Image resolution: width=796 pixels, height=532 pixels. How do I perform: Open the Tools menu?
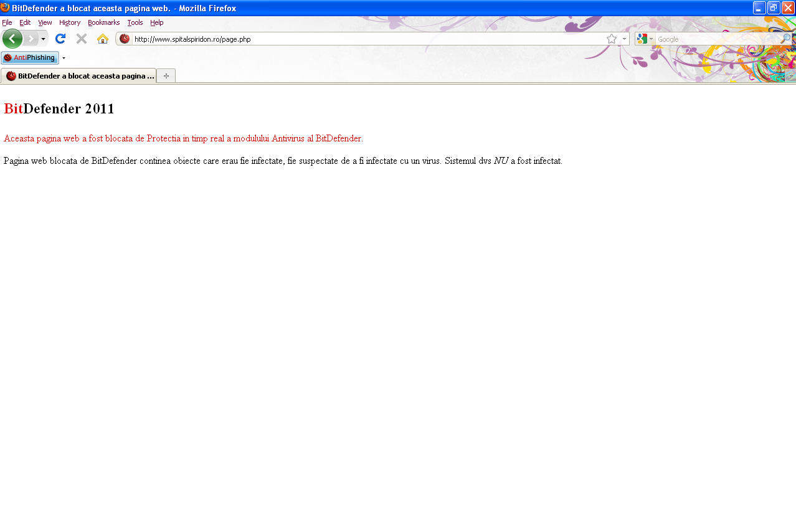pyautogui.click(x=135, y=22)
